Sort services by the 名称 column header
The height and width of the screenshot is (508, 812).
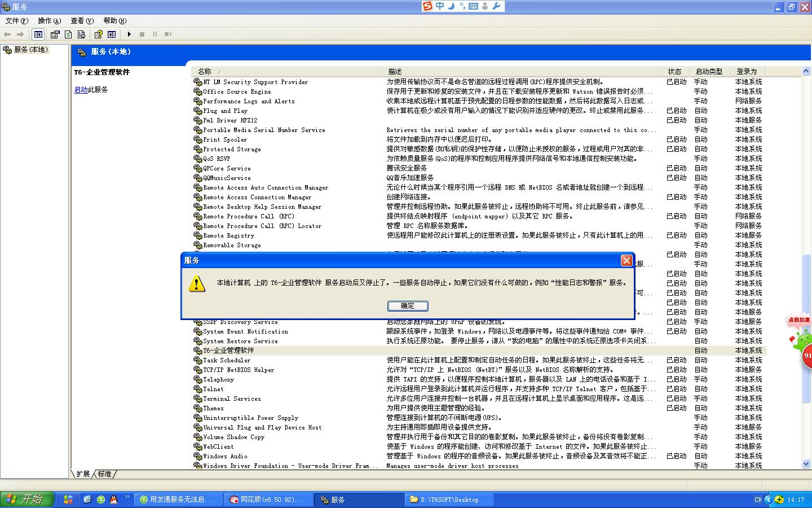click(288, 72)
